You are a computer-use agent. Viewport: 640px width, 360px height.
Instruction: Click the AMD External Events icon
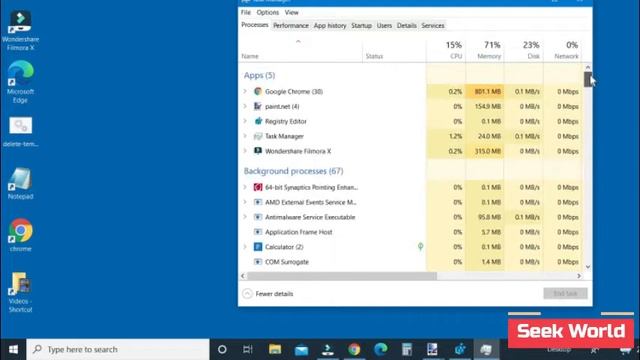258,202
